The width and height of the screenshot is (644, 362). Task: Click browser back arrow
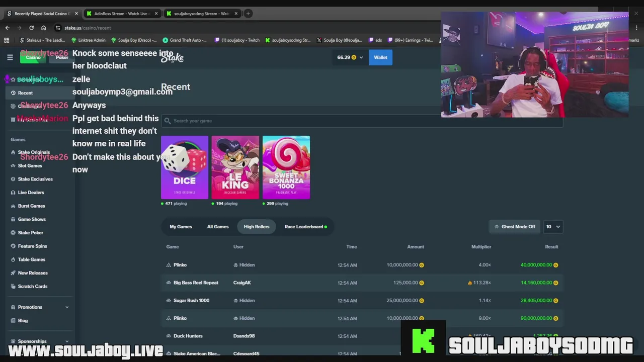pyautogui.click(x=7, y=28)
